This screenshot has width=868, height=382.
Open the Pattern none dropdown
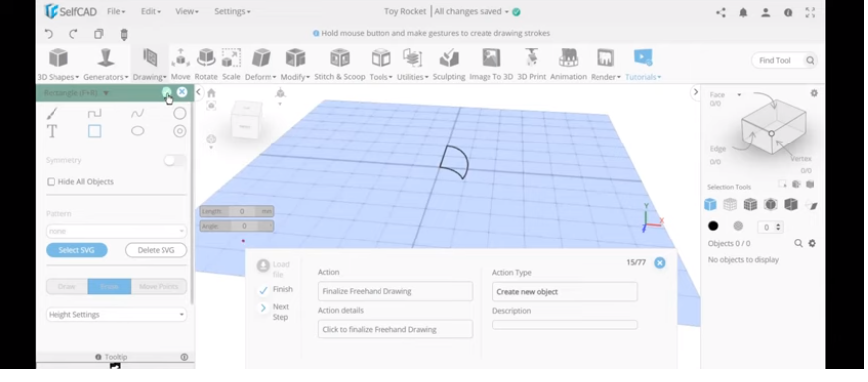[116, 231]
